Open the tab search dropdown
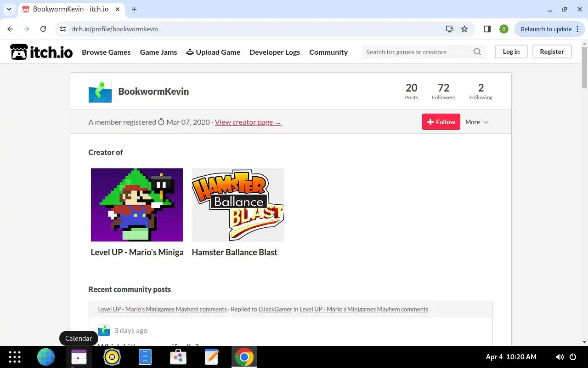Image resolution: width=588 pixels, height=368 pixels. 9,9
